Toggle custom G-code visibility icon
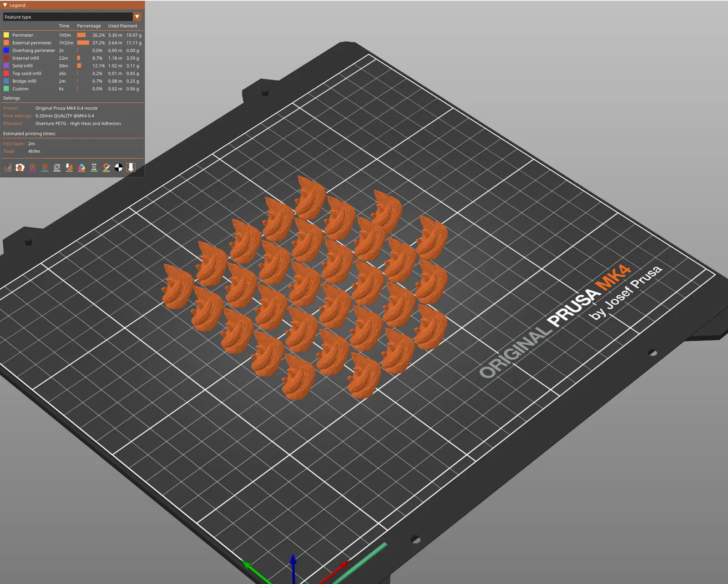Screen dimensions: 728x584 tap(106, 167)
